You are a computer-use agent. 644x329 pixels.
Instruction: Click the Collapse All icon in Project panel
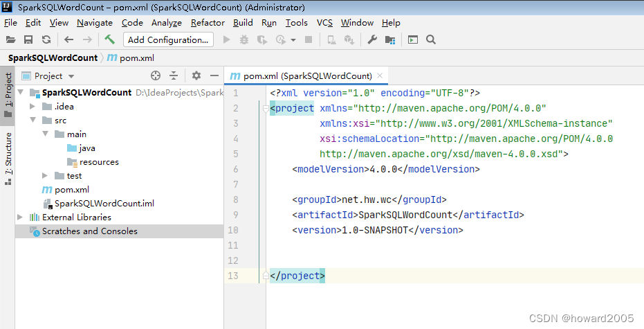174,75
